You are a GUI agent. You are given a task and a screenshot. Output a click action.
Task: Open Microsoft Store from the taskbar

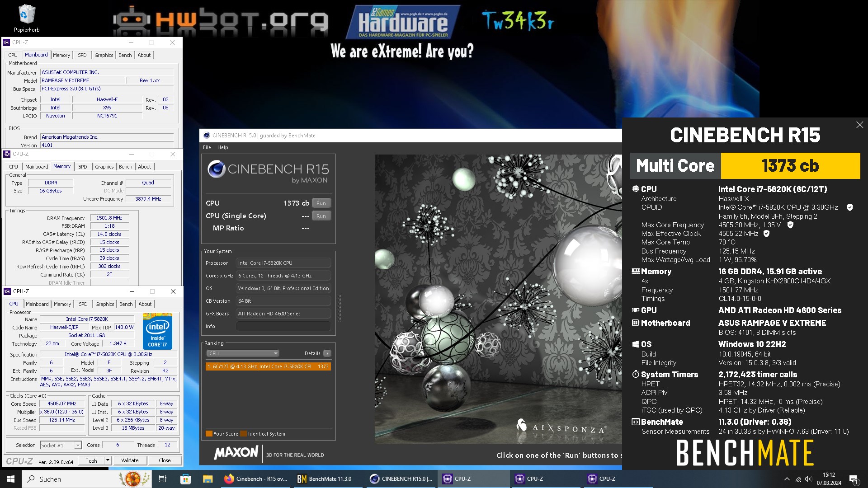coord(185,479)
